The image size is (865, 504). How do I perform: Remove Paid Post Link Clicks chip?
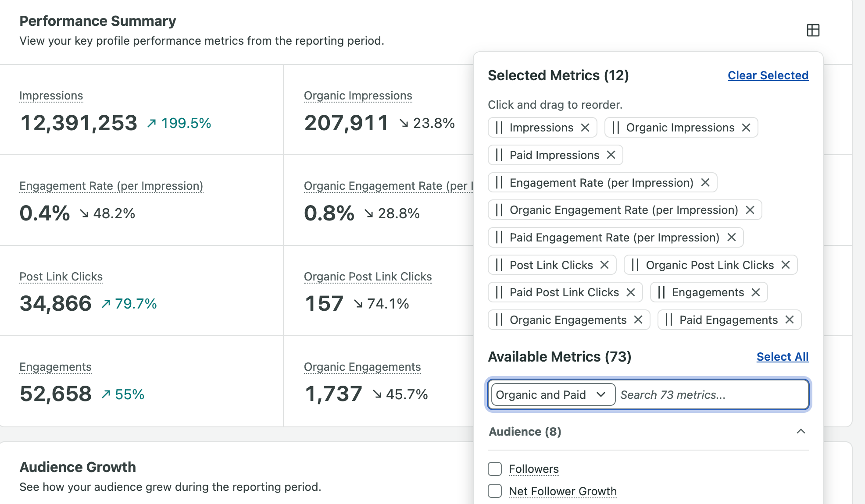click(631, 292)
